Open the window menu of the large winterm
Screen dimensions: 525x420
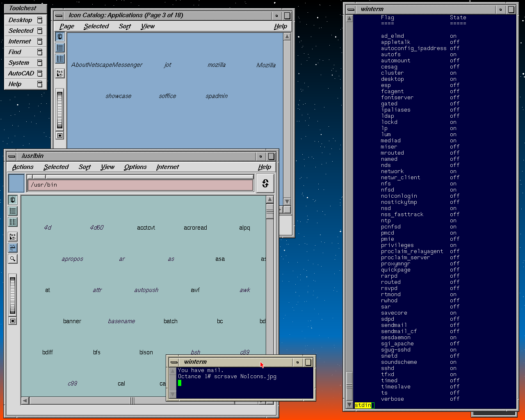click(x=351, y=9)
